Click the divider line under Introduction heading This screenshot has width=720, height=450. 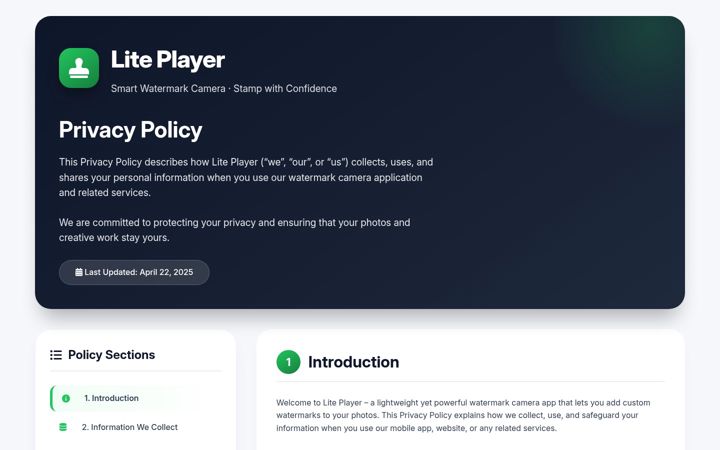coord(471,382)
